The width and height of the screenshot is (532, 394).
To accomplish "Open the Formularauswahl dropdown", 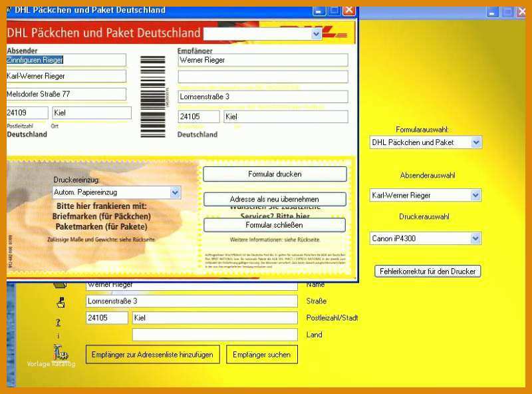I will [475, 142].
